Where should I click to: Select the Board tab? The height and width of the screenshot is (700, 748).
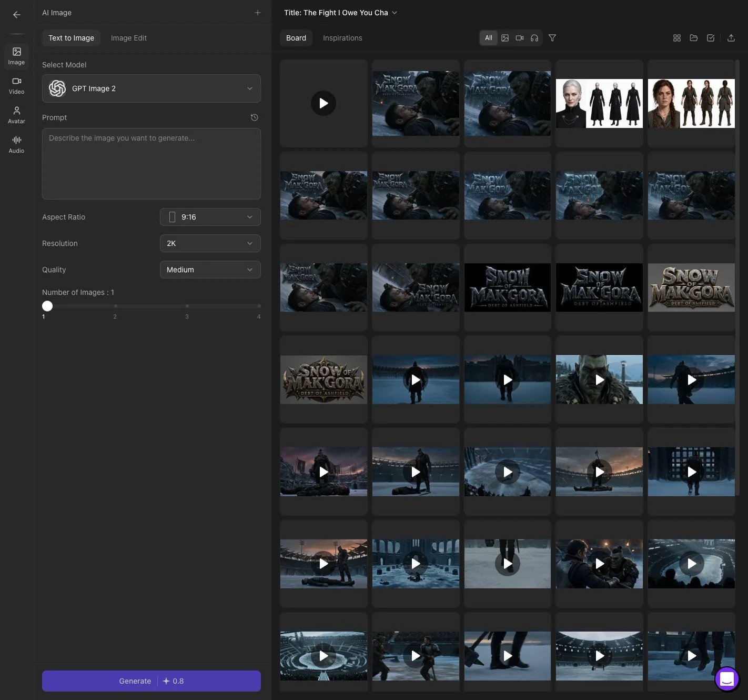pos(296,38)
